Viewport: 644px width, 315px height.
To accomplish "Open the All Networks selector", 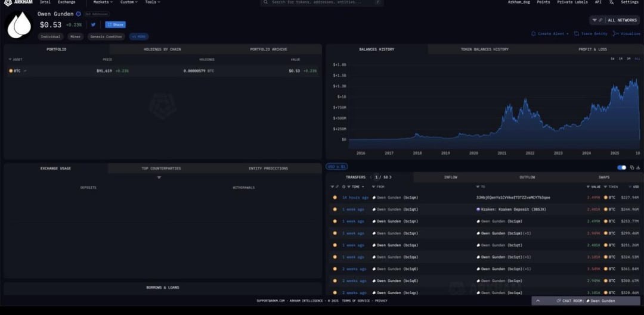I will tap(615, 20).
